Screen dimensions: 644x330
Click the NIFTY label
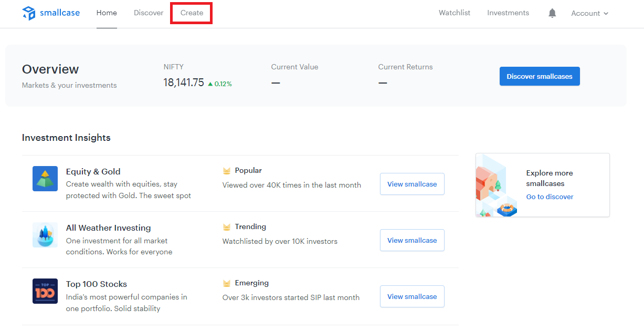click(173, 67)
